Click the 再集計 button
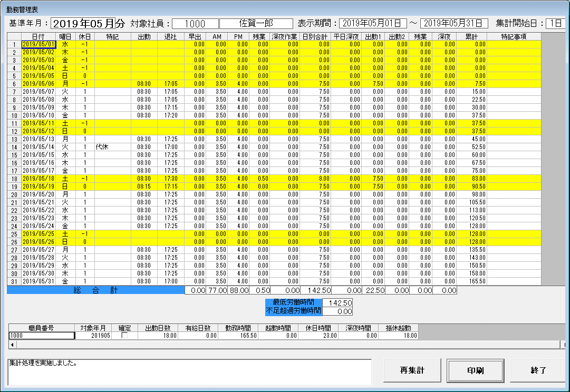 [412, 370]
